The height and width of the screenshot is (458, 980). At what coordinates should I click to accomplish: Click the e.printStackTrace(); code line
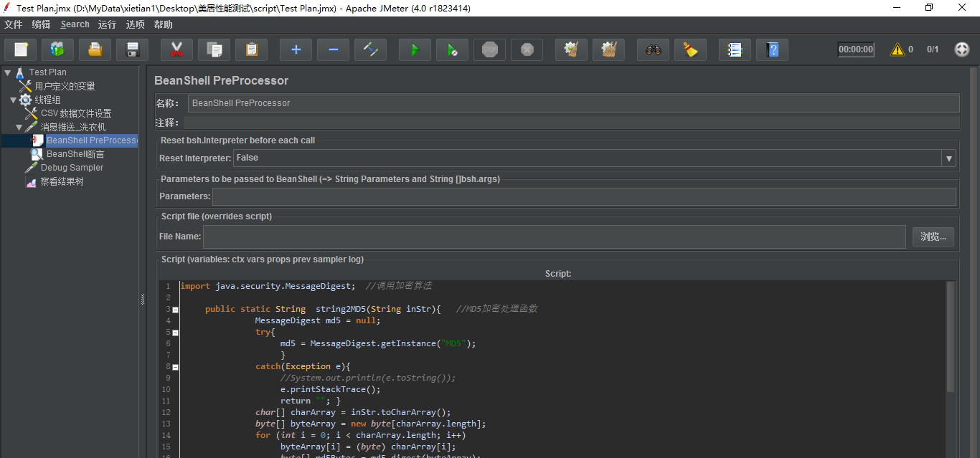[330, 390]
